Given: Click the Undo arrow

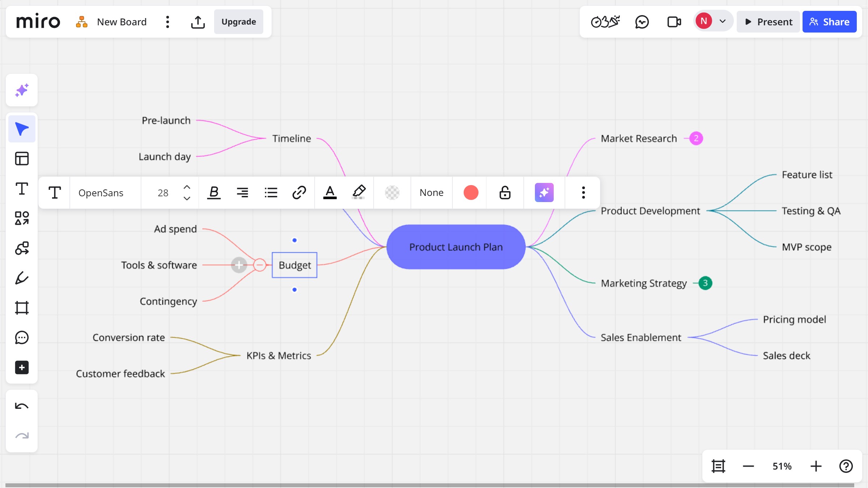Looking at the screenshot, I should (22, 406).
